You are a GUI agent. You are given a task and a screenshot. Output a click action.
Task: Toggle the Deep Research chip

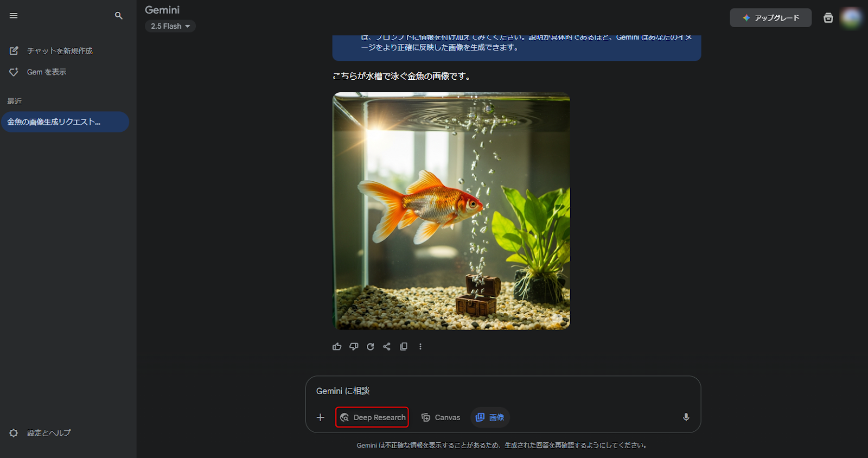pyautogui.click(x=372, y=417)
